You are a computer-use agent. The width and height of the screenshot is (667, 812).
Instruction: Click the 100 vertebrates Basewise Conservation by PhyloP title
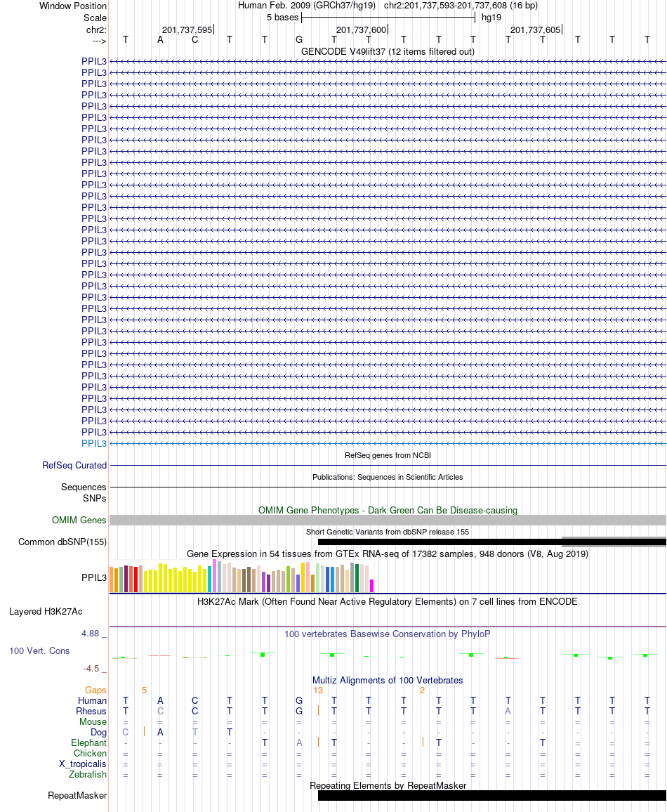coord(388,634)
